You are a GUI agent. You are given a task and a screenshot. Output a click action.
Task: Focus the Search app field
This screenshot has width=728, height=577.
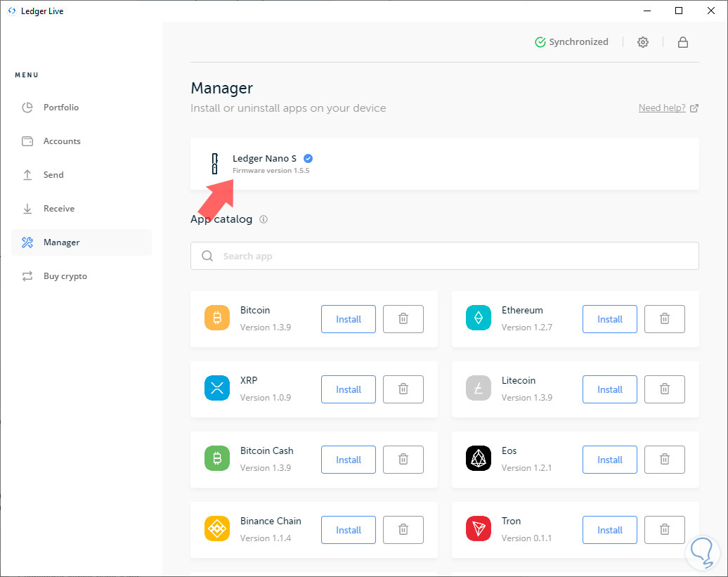(444, 256)
